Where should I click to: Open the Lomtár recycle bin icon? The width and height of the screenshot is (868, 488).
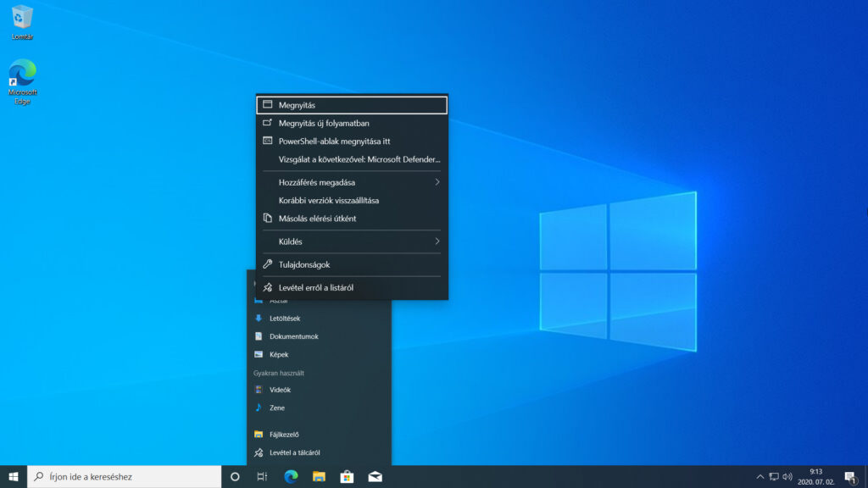22,22
